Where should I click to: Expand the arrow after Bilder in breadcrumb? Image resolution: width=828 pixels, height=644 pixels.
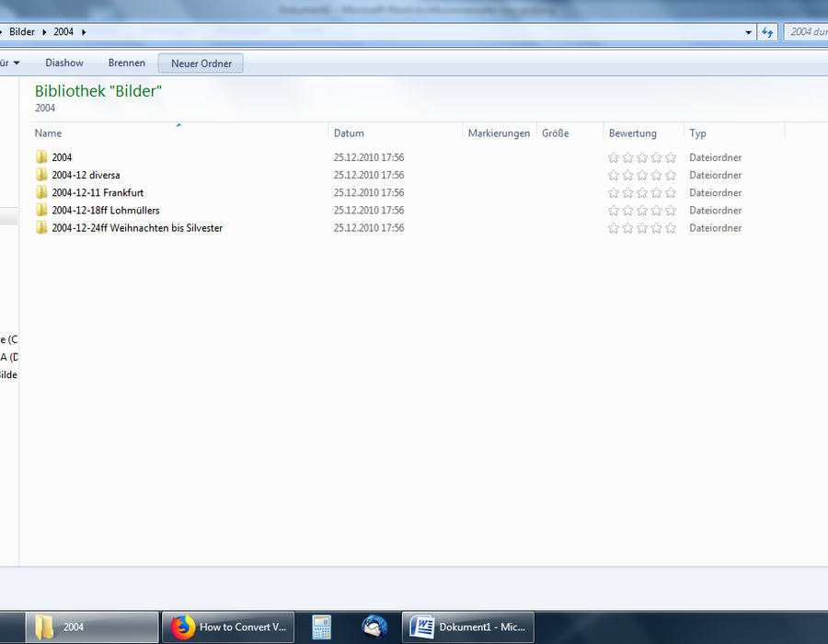pos(44,32)
